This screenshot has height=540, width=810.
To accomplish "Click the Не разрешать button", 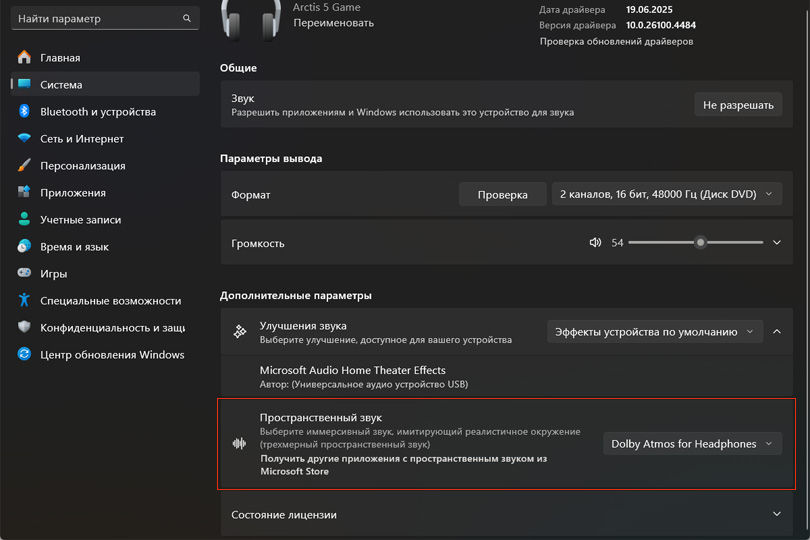I will tap(738, 105).
